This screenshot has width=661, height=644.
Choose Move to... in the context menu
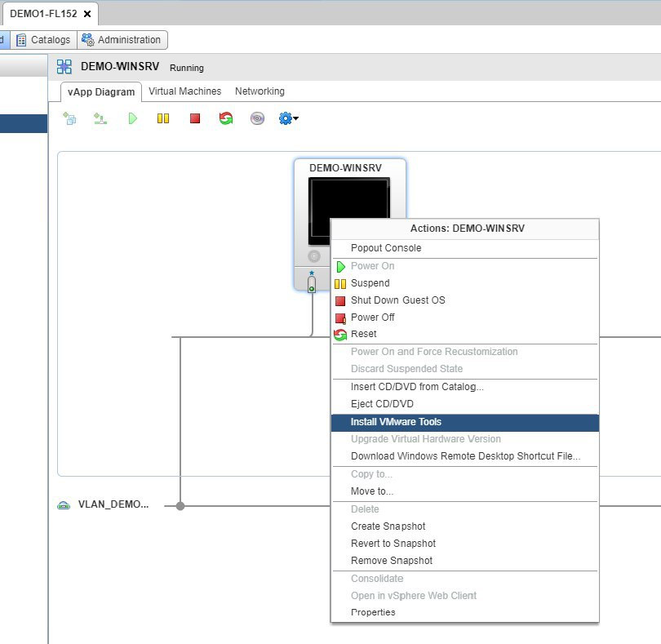[x=465, y=491]
